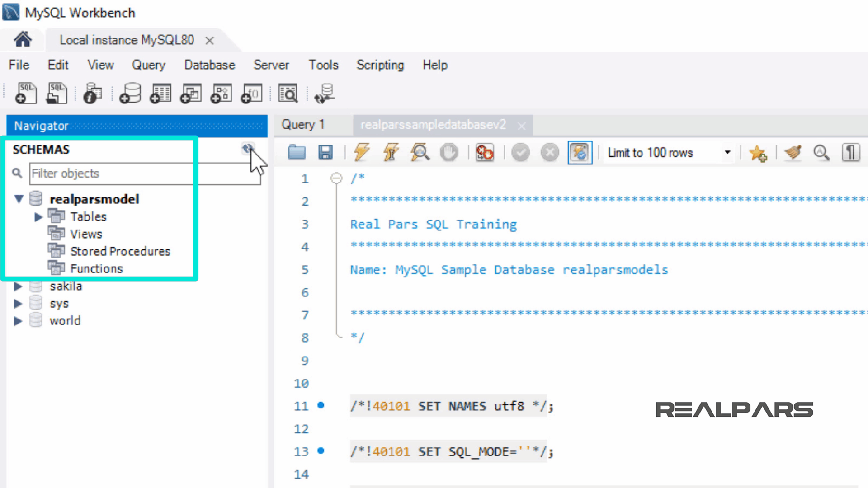Image resolution: width=868 pixels, height=488 pixels.
Task: Click the reconnect to DBMS icon
Action: (325, 94)
